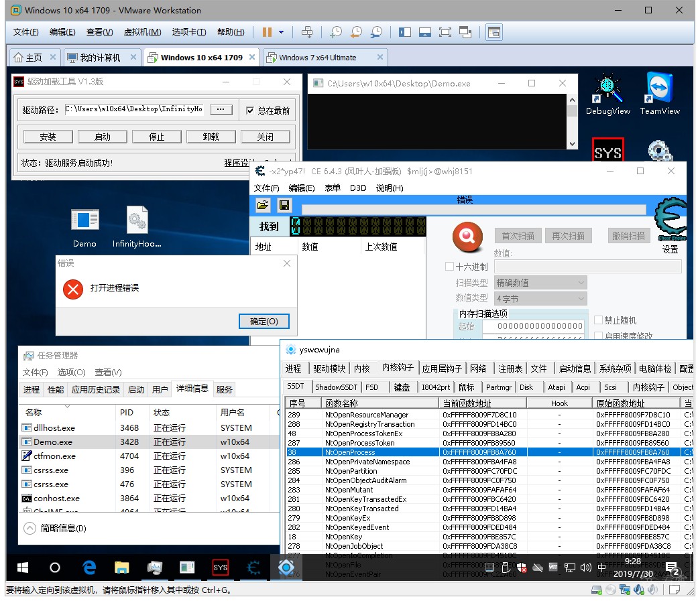Screen dimensions: 700x601
Task: Click the Cheat Engine open process icon
Action: tap(263, 205)
